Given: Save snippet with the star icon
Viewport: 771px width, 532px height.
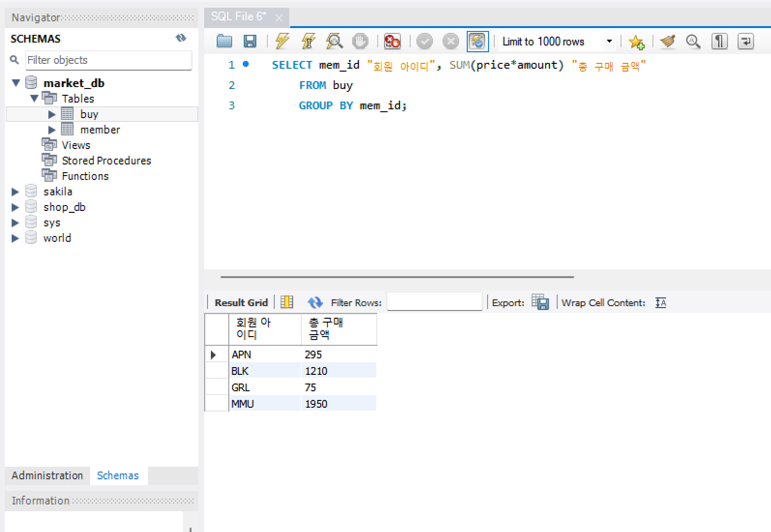Looking at the screenshot, I should [637, 42].
